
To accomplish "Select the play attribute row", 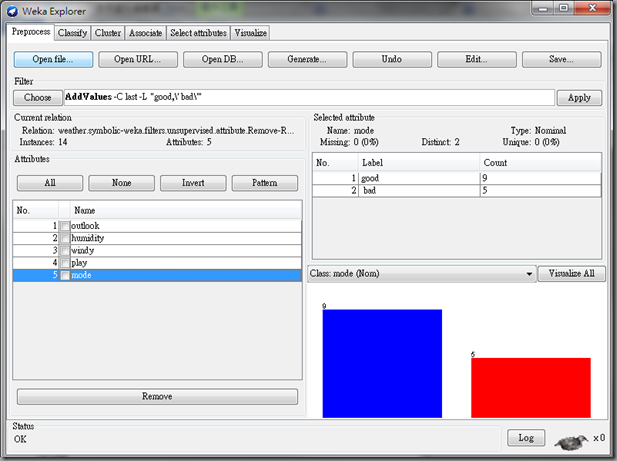I will tap(157, 263).
